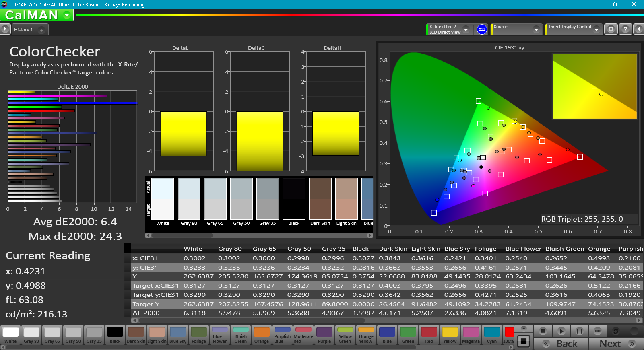The image size is (644, 350).
Task: Select the Blue Sky pattern swatch
Action: (x=178, y=335)
